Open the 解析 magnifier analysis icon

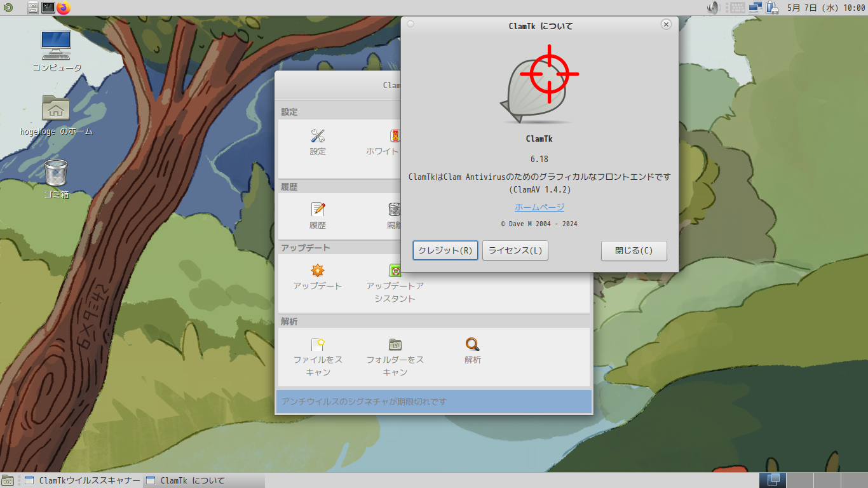pos(472,344)
